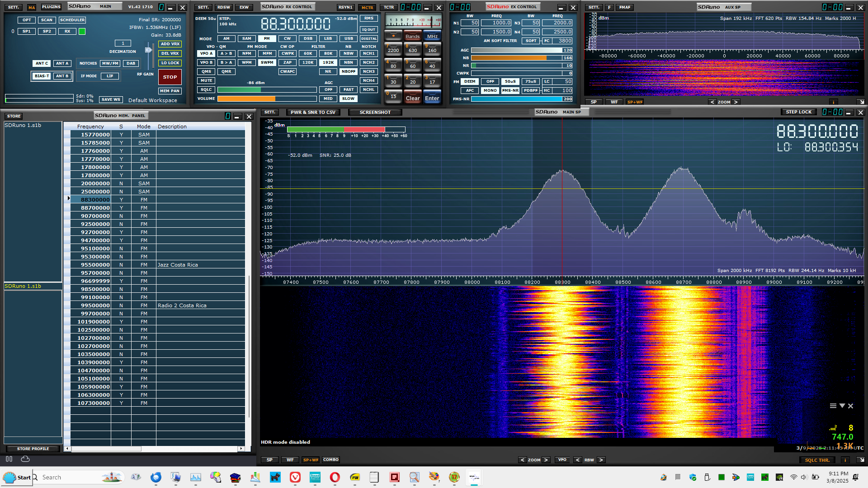
Task: Toggle MONO in EX Control
Action: coord(490,90)
